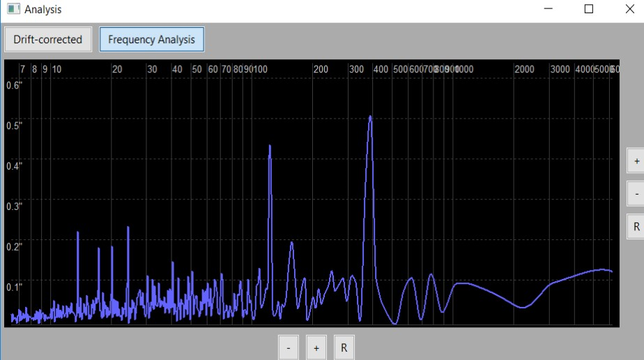Click the 0.6" vertical axis label

(14, 85)
